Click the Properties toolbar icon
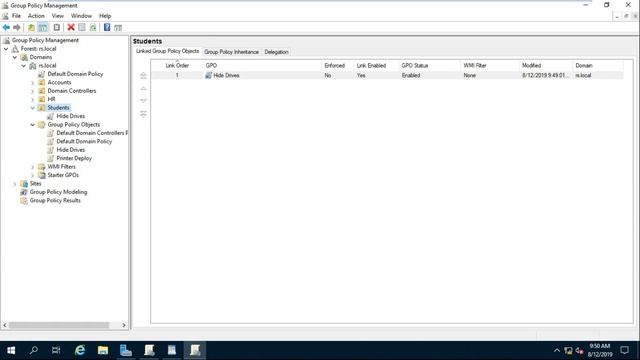This screenshot has width=640, height=360. click(82, 27)
